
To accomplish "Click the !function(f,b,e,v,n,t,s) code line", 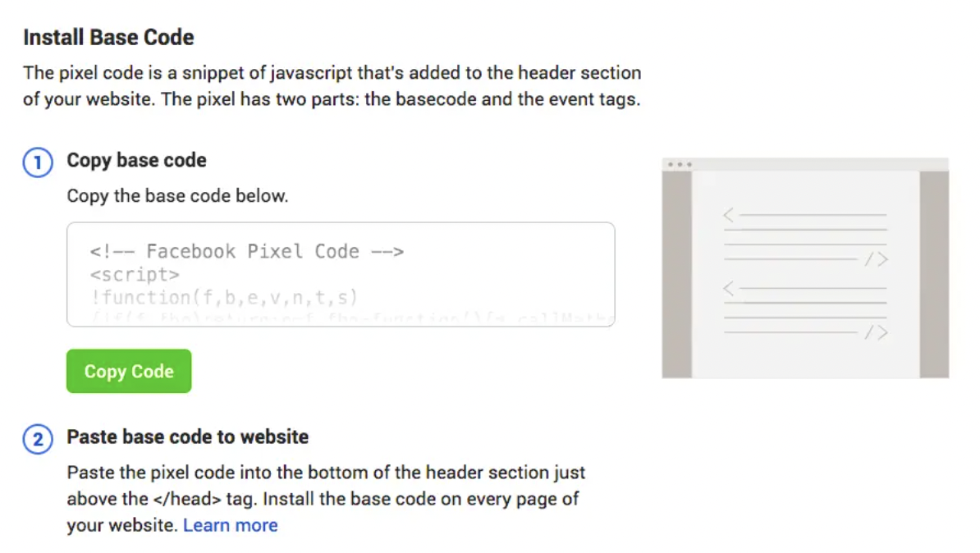I will tap(224, 297).
